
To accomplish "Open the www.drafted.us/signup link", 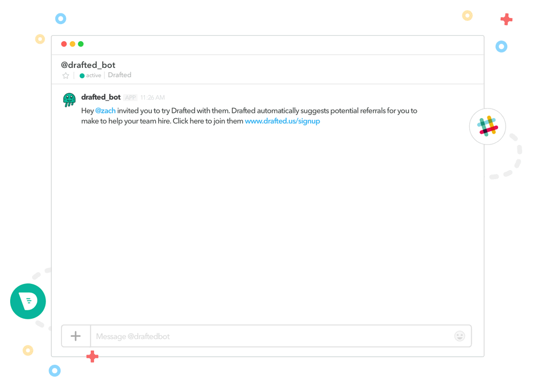I will pyautogui.click(x=282, y=121).
